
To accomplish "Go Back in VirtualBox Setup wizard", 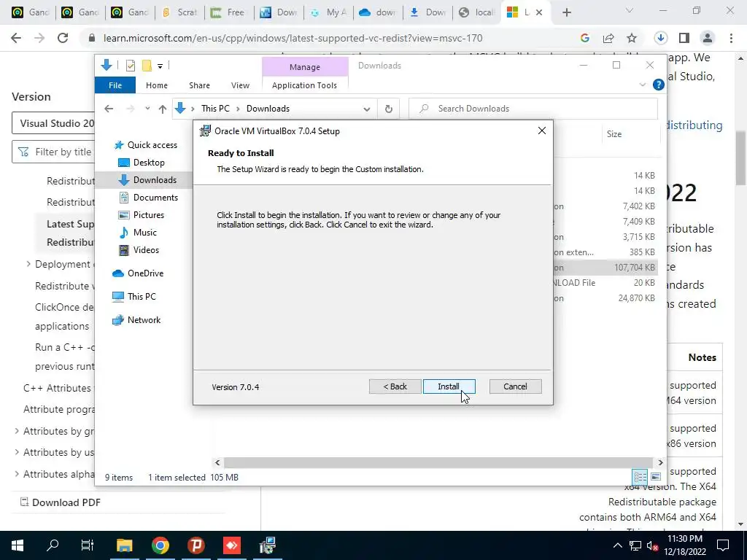I will click(395, 386).
